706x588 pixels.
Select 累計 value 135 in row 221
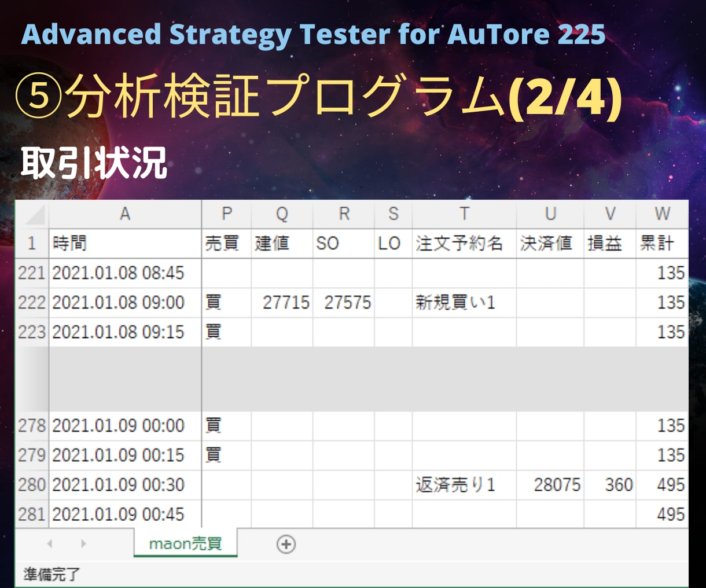pos(662,273)
